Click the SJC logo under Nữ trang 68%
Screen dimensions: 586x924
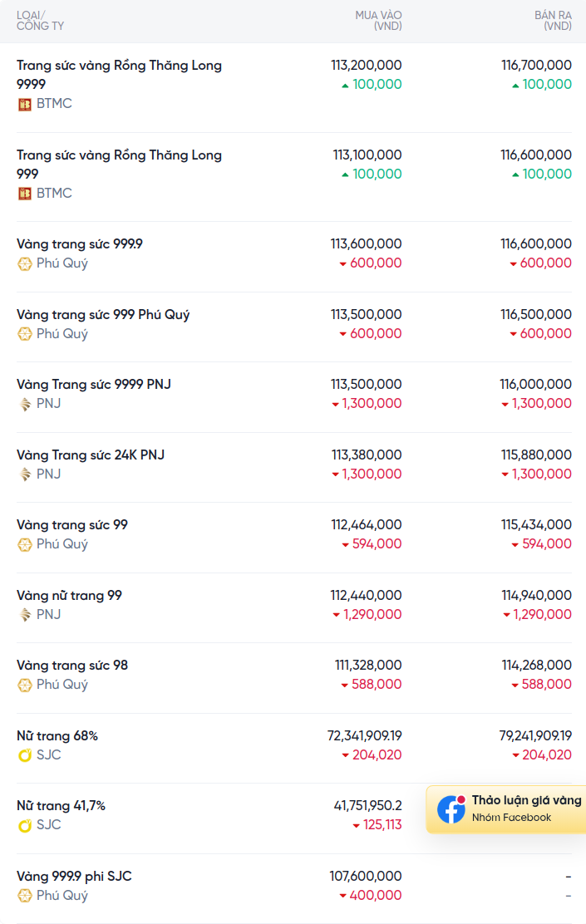point(25,755)
